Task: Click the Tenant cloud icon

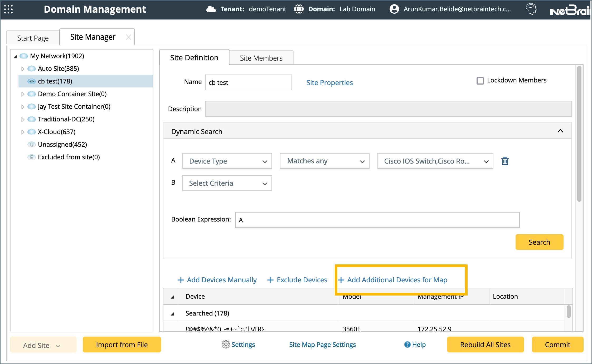Action: point(211,9)
